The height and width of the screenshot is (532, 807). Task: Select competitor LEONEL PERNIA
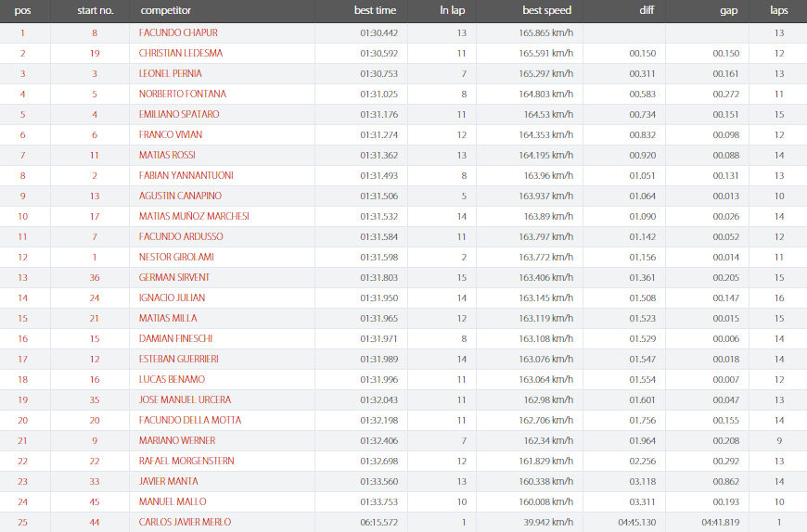pos(171,73)
